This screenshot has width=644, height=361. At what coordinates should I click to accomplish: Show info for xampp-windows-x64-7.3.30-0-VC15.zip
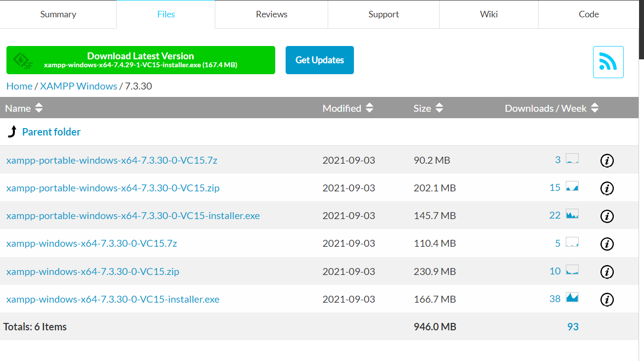607,271
